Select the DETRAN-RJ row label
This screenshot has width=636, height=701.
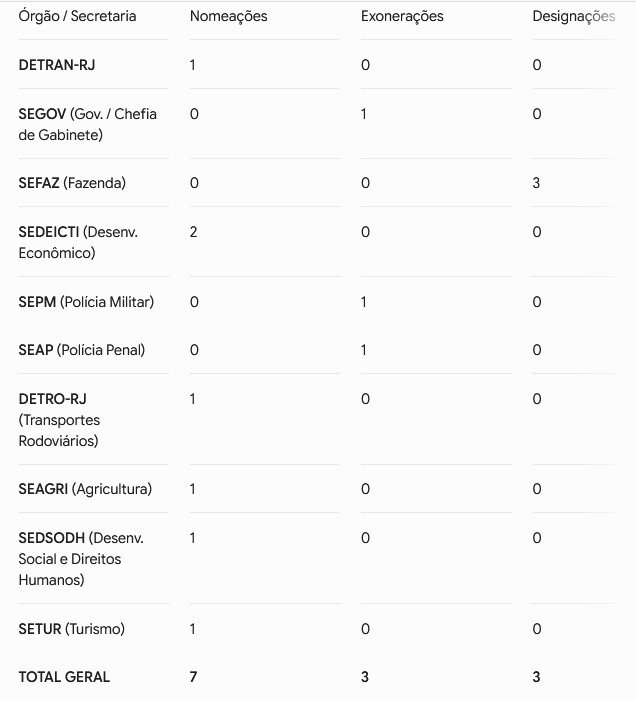[57, 65]
